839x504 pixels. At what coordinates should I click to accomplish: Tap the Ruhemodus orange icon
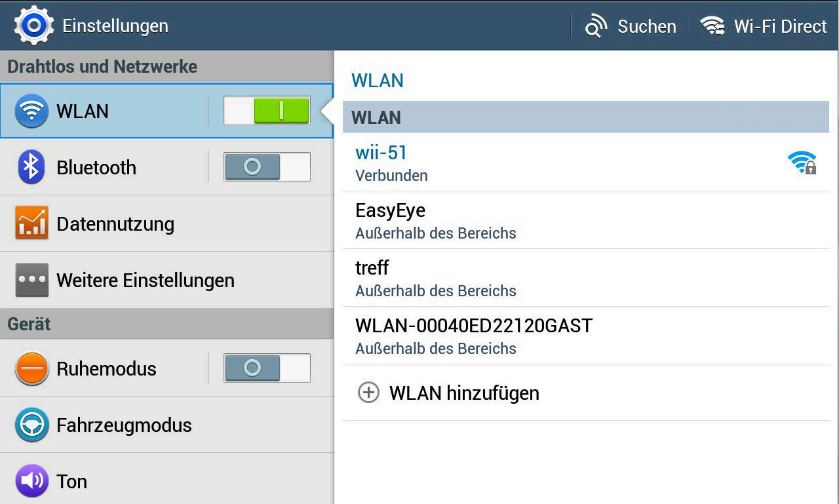31,368
